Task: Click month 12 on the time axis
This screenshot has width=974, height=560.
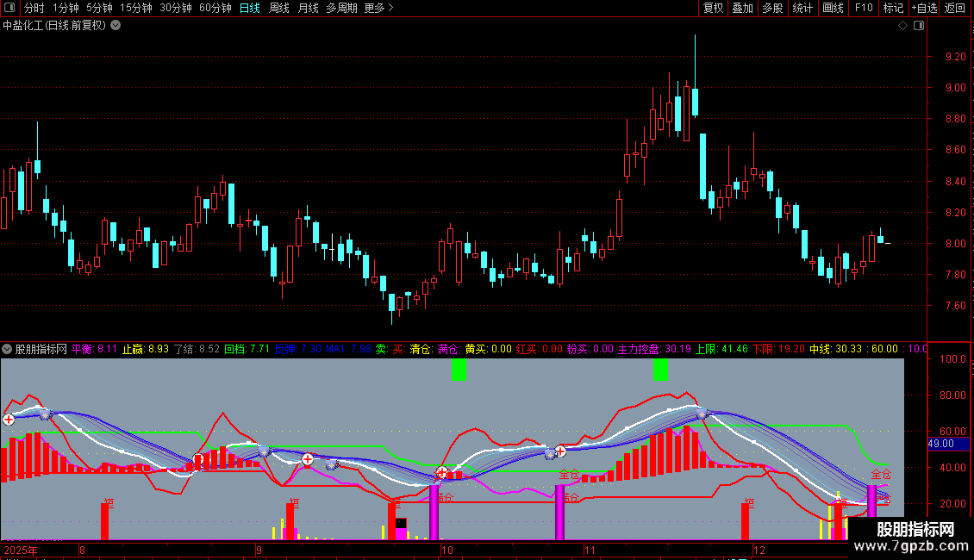Action: [759, 550]
